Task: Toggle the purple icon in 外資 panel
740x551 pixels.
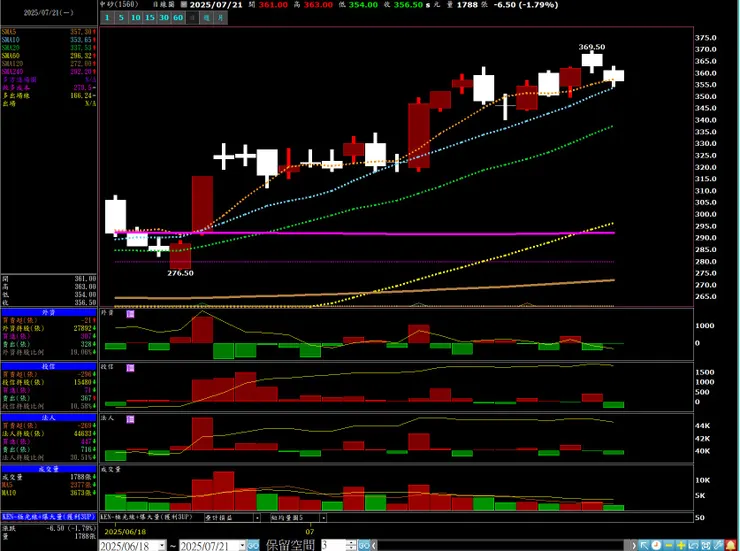Action: click(x=131, y=314)
